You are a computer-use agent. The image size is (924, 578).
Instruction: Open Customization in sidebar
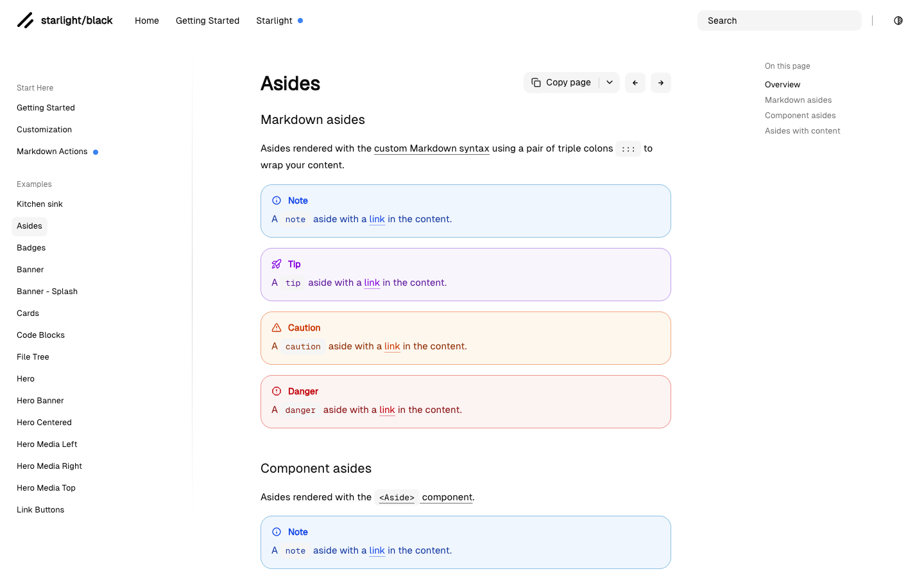pos(44,130)
